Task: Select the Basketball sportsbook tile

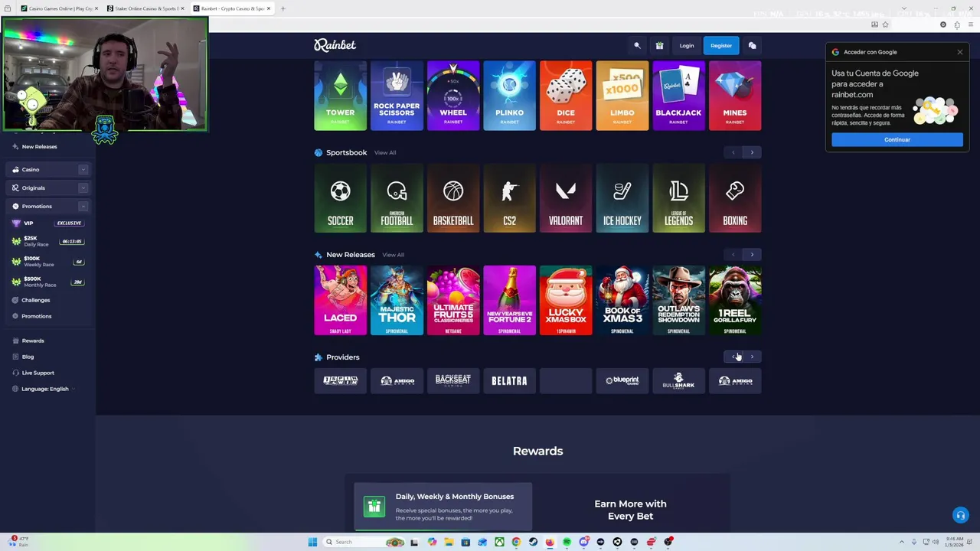Action: (x=453, y=197)
